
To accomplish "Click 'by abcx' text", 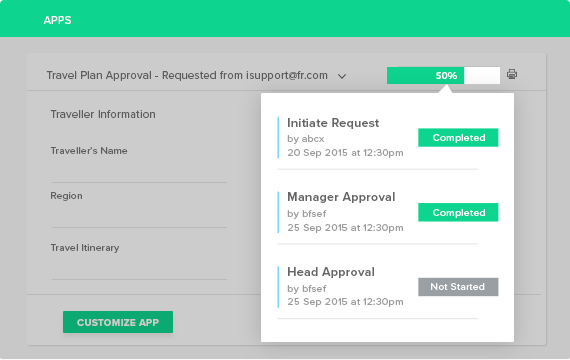I will [x=306, y=139].
